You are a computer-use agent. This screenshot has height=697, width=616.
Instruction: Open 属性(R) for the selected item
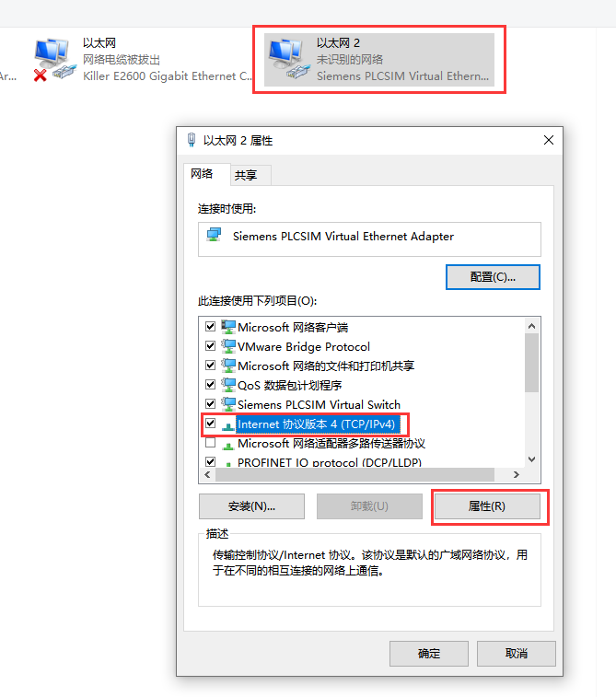487,506
